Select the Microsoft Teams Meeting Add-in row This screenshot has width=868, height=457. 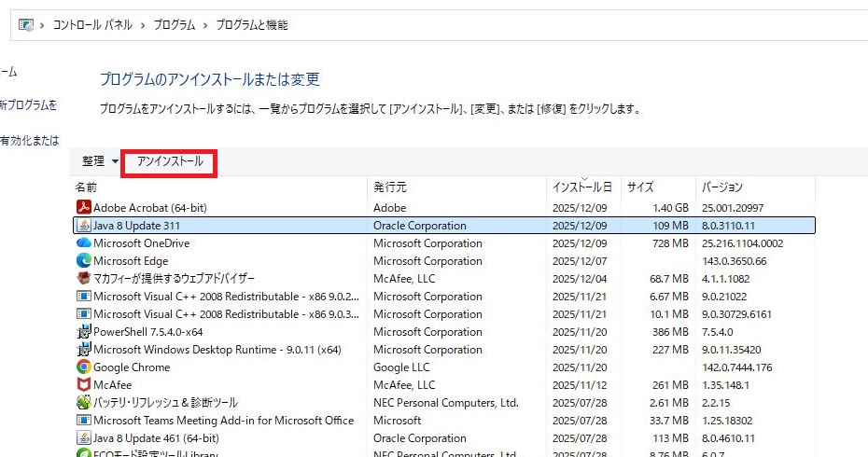[223, 421]
